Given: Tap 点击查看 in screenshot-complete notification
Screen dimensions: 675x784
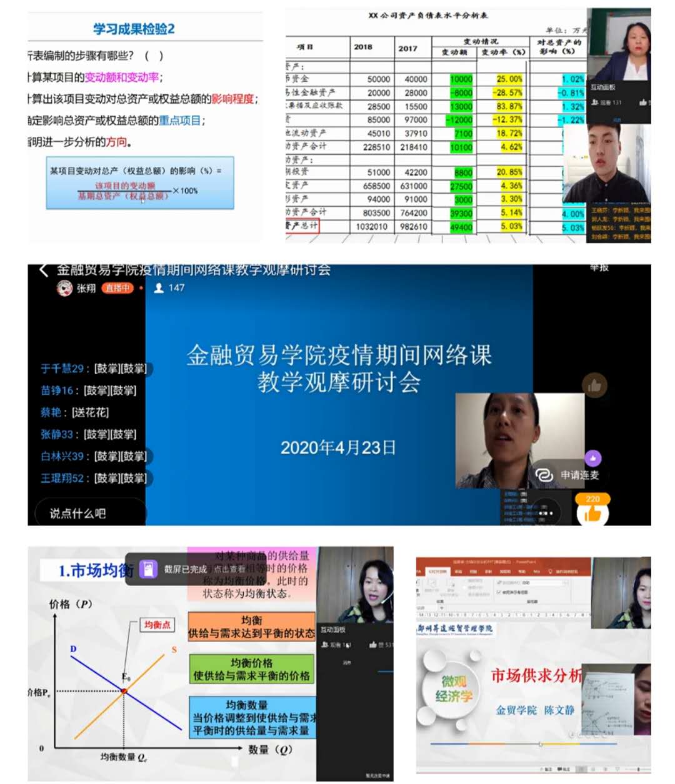Looking at the screenshot, I should click(x=229, y=569).
